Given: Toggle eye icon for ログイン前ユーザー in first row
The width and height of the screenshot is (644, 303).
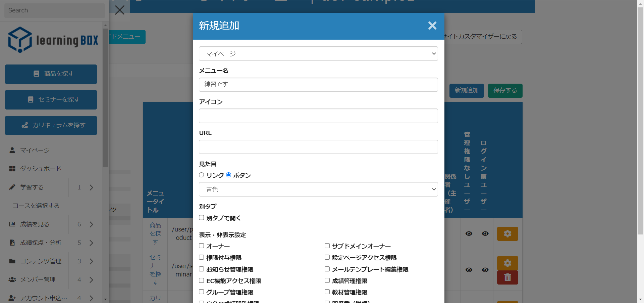Looking at the screenshot, I should pos(485,234).
